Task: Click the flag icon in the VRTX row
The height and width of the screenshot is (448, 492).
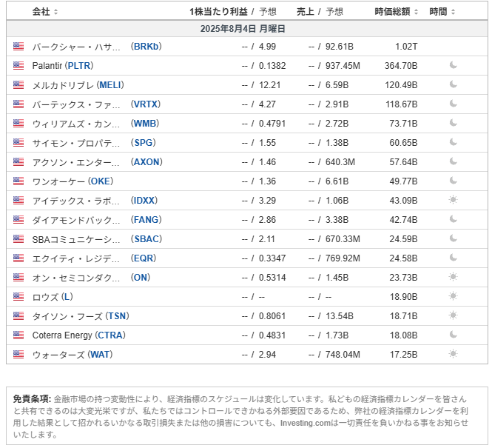Action: tap(18, 104)
